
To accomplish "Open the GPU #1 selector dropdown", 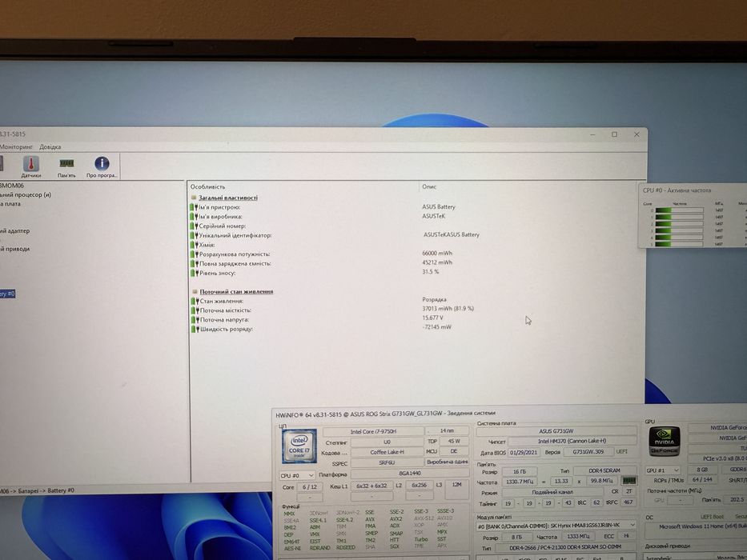I will 663,470.
